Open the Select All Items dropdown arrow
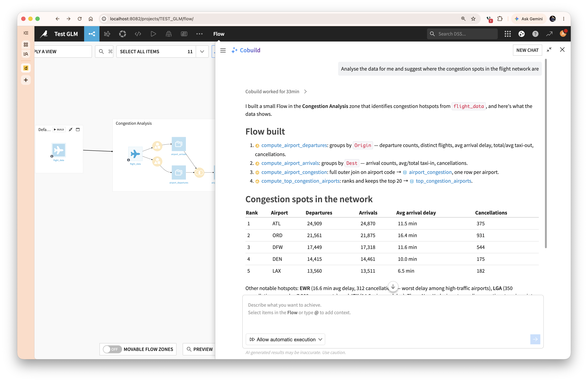 click(202, 51)
